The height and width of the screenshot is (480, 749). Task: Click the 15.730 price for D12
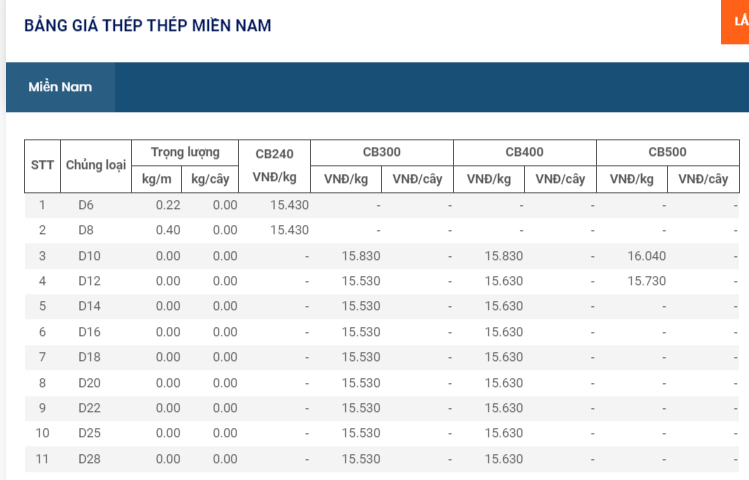click(646, 281)
